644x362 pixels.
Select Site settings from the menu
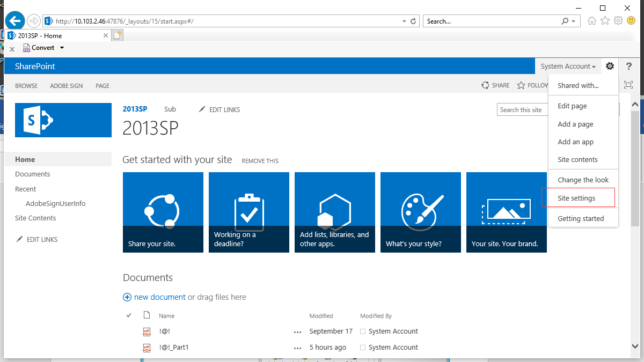click(576, 198)
